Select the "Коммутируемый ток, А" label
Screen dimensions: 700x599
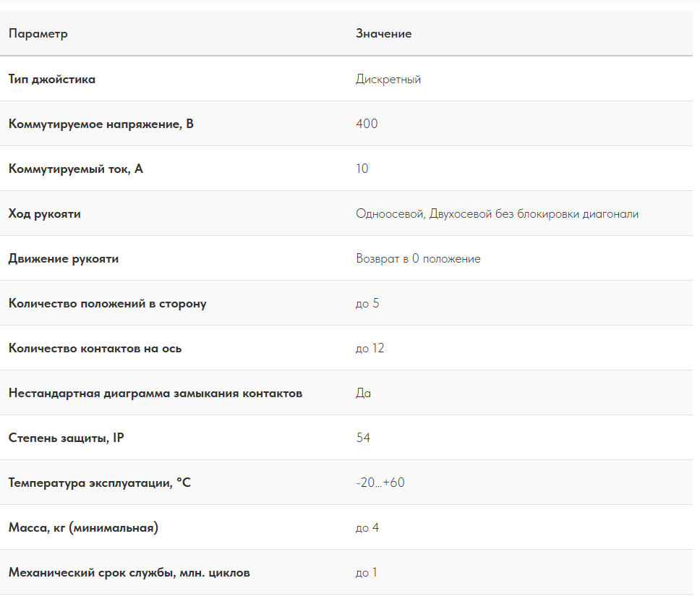pos(76,169)
